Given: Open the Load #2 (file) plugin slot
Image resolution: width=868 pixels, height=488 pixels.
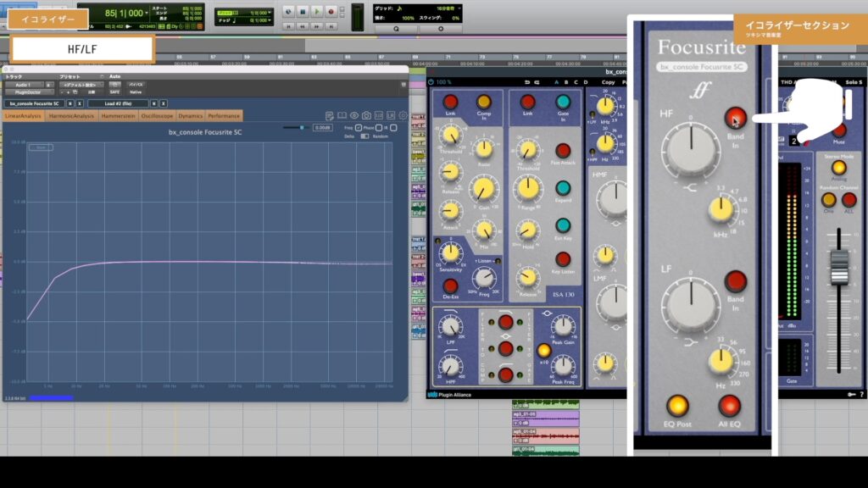Looking at the screenshot, I should coord(118,103).
